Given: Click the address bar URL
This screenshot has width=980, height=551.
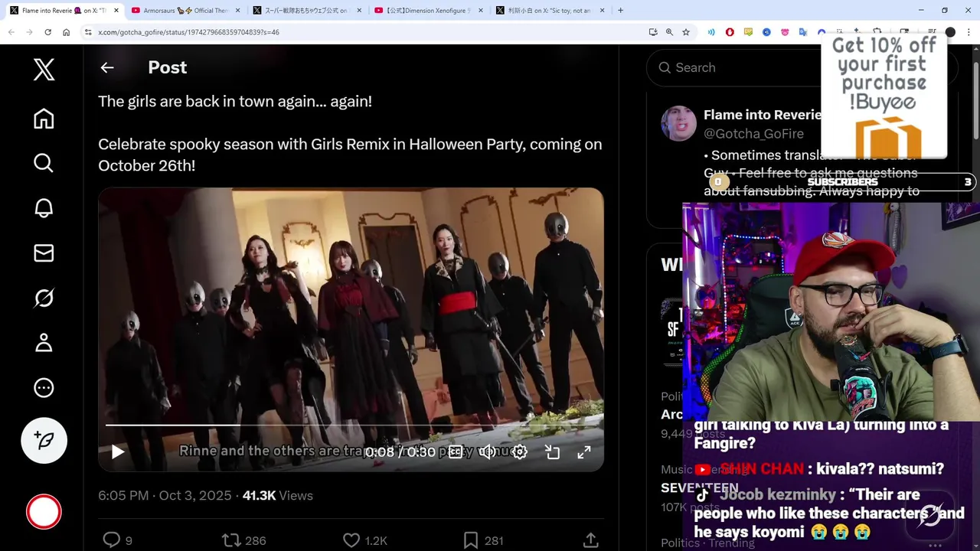Looking at the screenshot, I should [188, 32].
